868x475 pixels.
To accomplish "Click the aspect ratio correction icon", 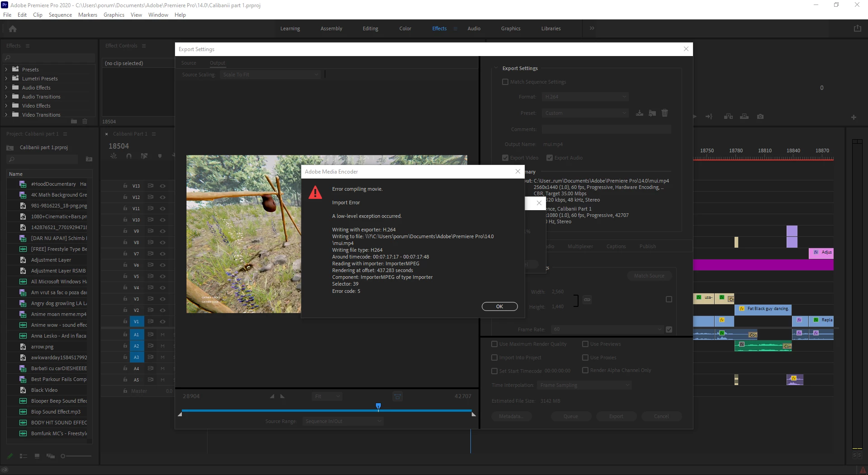I will [x=398, y=396].
